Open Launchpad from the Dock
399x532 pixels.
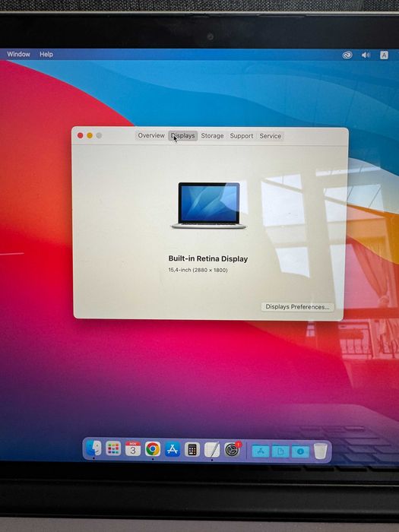pyautogui.click(x=113, y=449)
